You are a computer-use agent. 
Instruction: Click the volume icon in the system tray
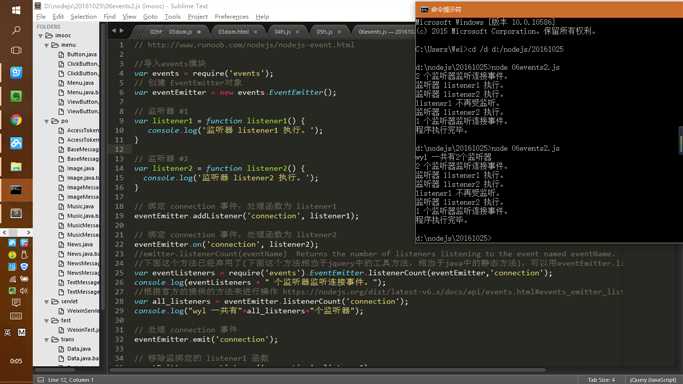(24, 290)
